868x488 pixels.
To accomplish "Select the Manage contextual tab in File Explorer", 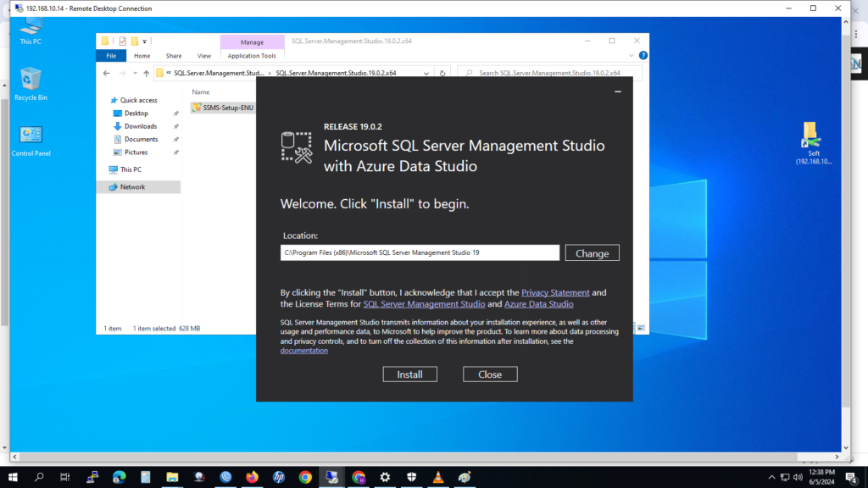I will point(252,42).
